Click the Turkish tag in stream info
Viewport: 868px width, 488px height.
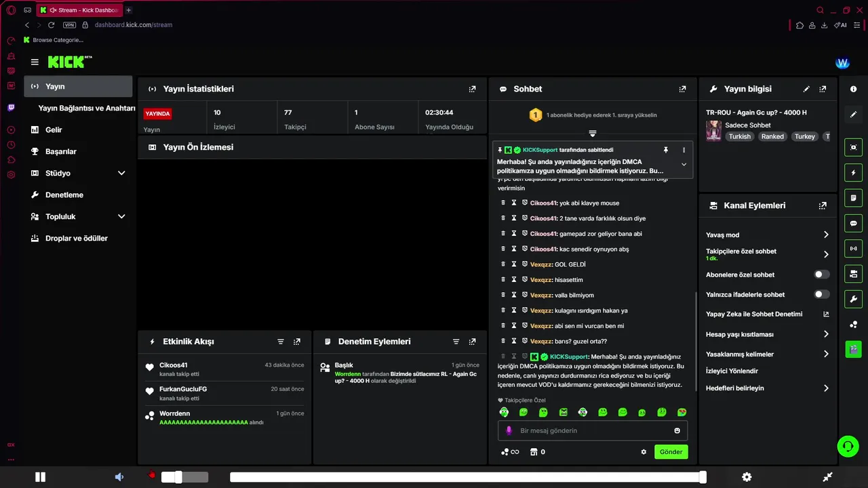740,136
